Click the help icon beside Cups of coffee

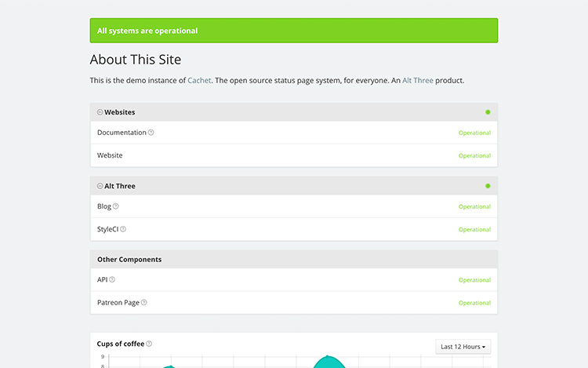[x=149, y=344]
